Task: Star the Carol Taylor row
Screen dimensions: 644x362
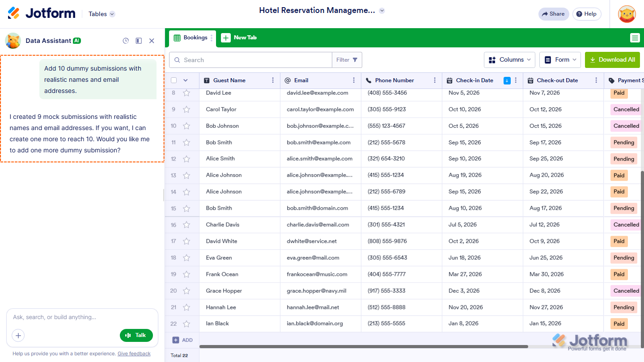Action: coord(186,109)
